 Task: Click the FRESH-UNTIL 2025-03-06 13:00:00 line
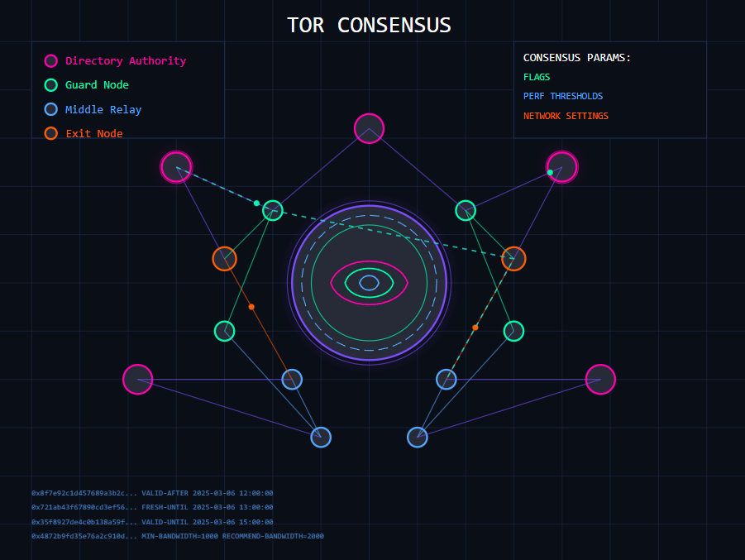tap(152, 507)
